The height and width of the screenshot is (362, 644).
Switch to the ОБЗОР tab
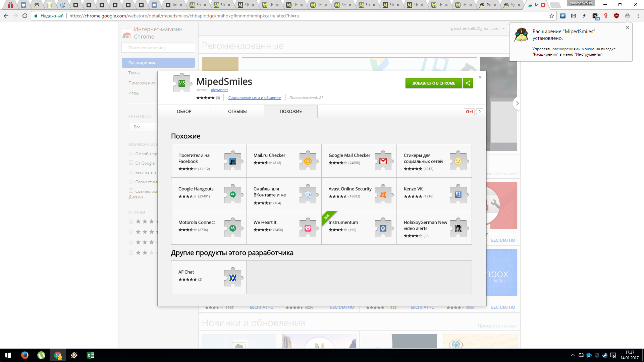184,111
